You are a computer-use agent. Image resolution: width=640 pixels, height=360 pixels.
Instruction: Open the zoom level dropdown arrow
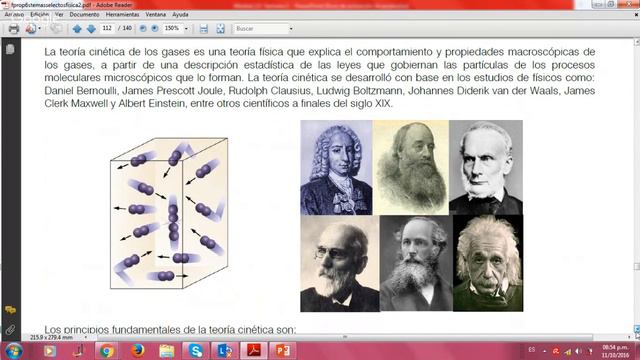point(186,29)
